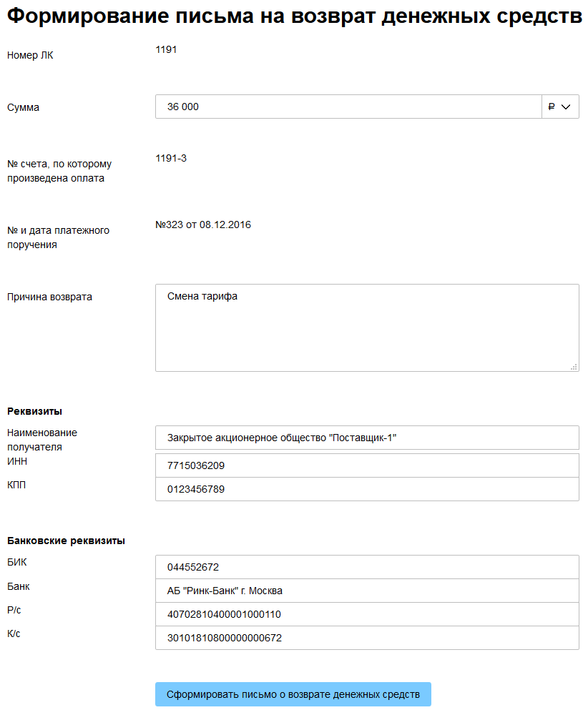
Task: Open the ruble currency dropdown
Action: 560,107
